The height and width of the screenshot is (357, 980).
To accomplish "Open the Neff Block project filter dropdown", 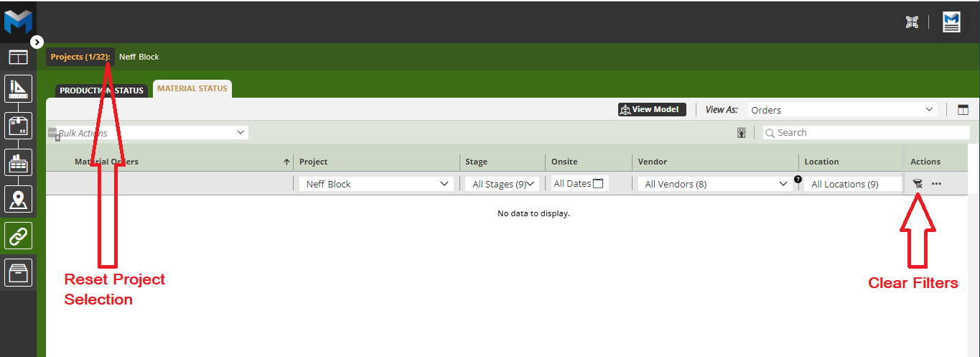I will pos(376,184).
